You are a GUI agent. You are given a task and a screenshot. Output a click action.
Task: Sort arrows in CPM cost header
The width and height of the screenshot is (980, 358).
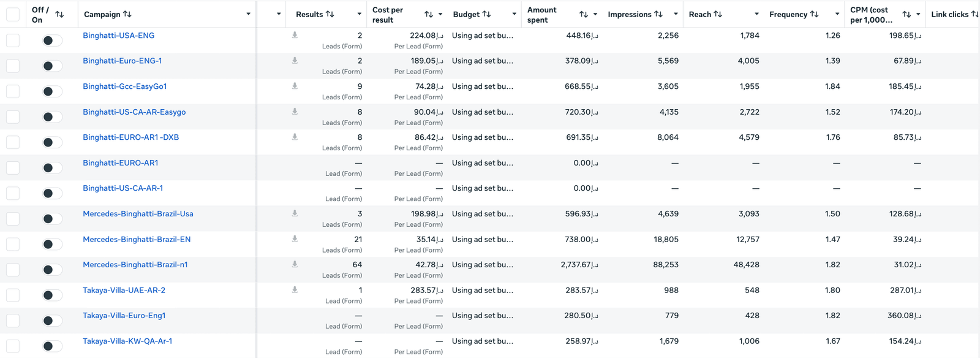pos(907,14)
